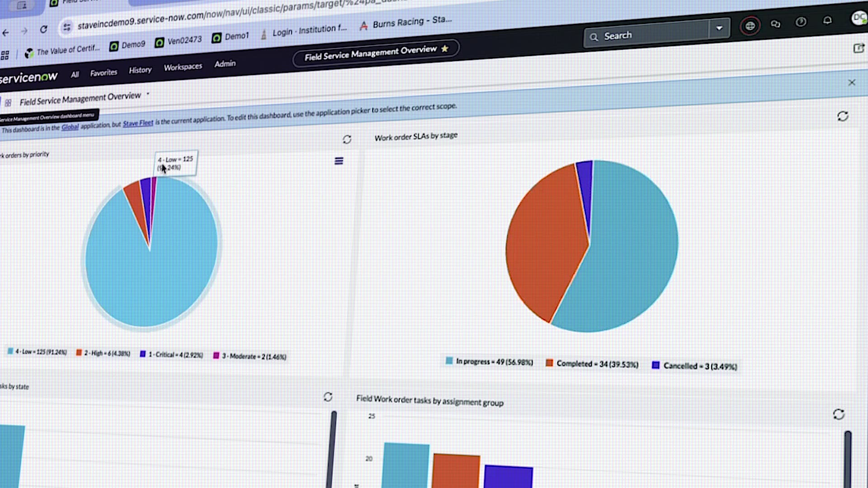
Task: Refresh the Work order SLAs widget
Action: point(843,116)
